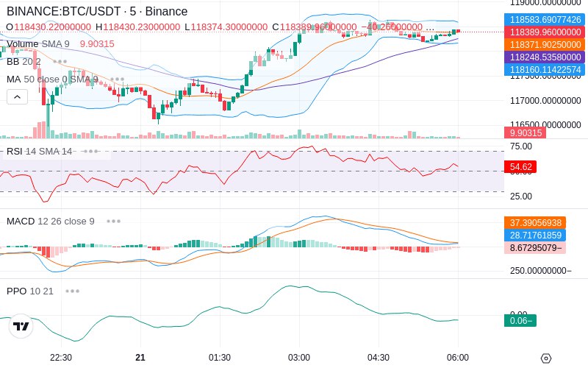Click the TradingView logo icon
Image resolution: width=588 pixels, height=368 pixels.
click(x=21, y=326)
